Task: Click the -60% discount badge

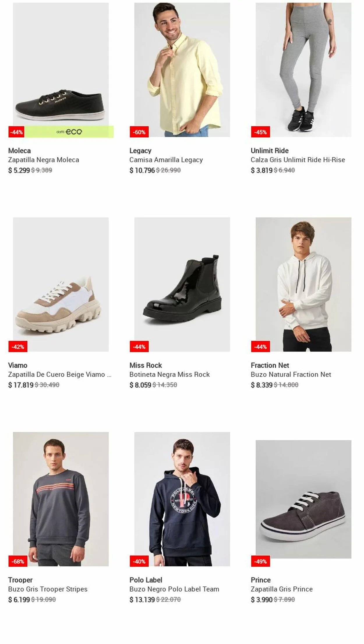Action: tap(139, 132)
